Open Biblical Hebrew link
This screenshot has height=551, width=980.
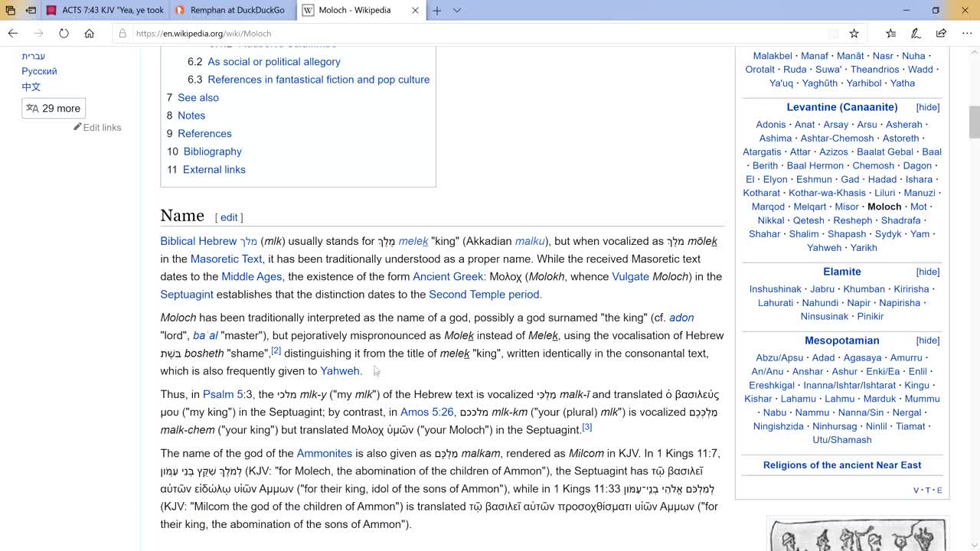pyautogui.click(x=198, y=241)
